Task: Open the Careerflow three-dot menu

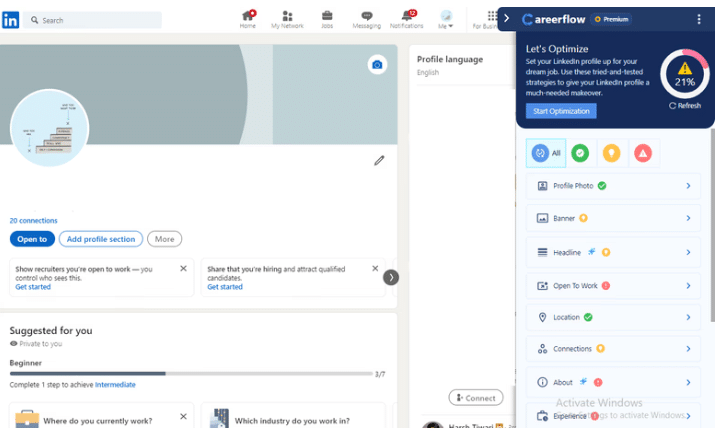Action: (x=699, y=19)
